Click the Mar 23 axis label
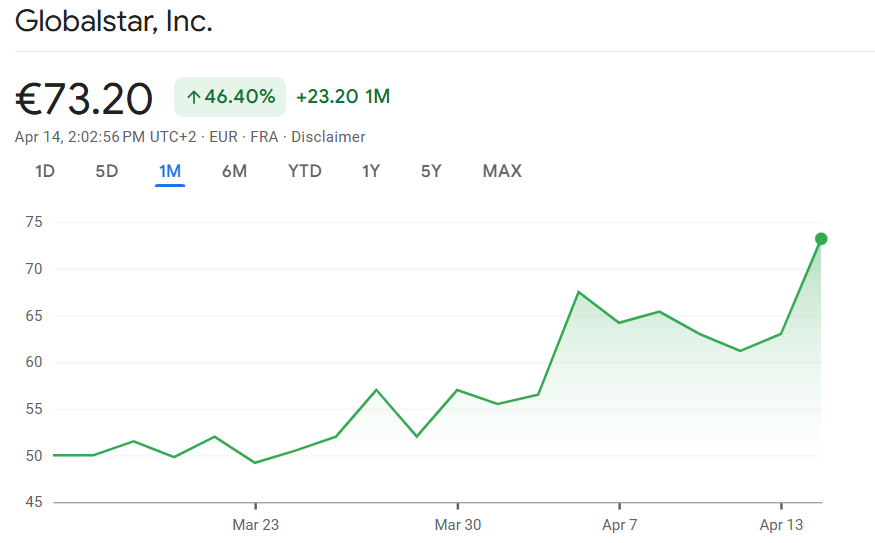Screen dimensions: 875x543 point(255,525)
